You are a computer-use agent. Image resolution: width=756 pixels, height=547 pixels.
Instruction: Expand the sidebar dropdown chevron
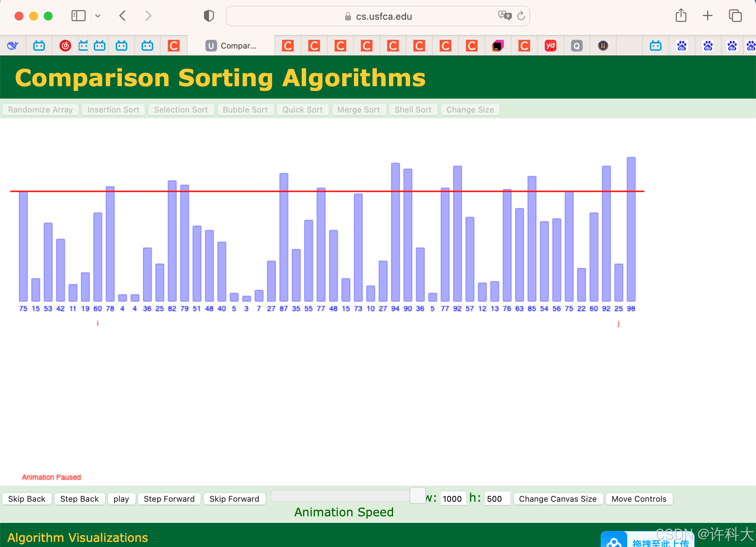pyautogui.click(x=98, y=16)
